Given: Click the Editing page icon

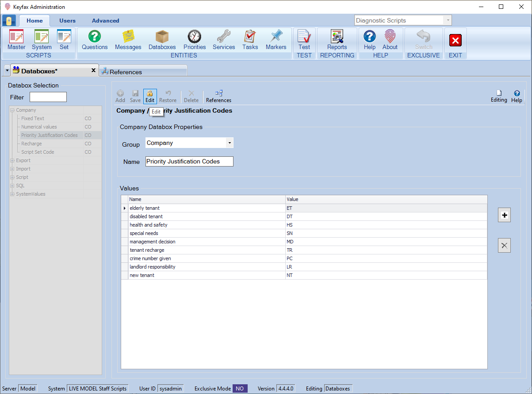Looking at the screenshot, I should 499,93.
